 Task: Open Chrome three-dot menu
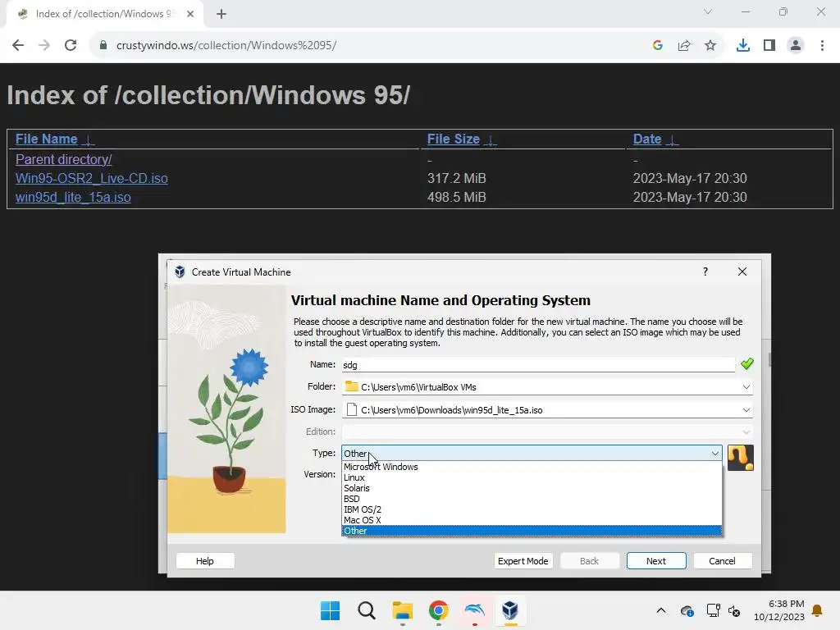tap(822, 46)
